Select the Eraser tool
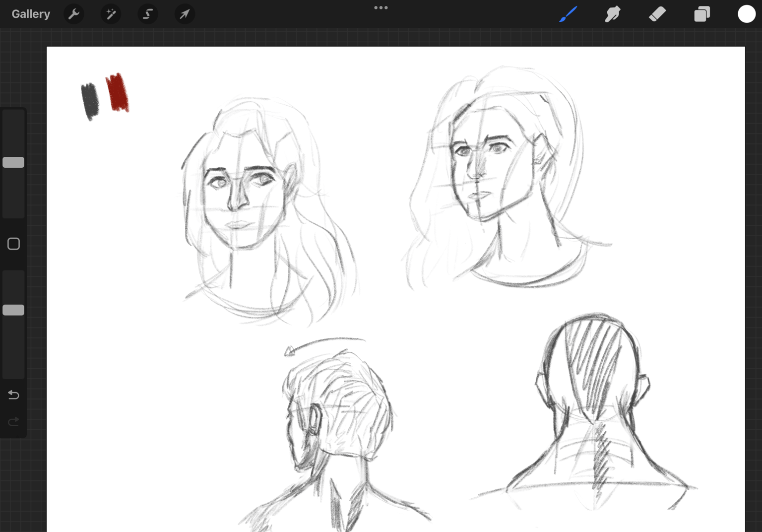Screen dimensions: 762x532 click(x=657, y=14)
